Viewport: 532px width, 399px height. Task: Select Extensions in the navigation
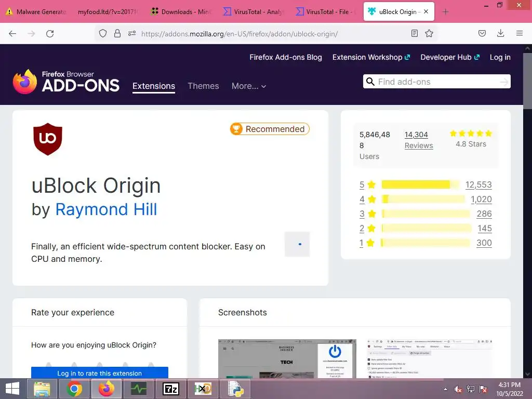[x=154, y=86]
